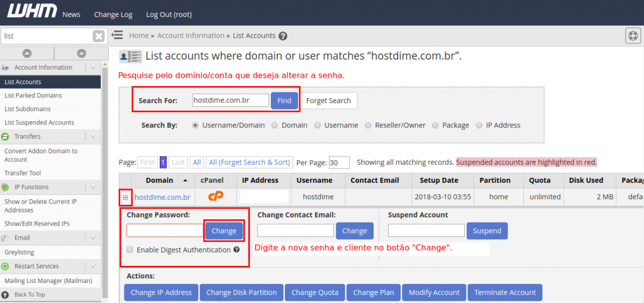Select the Reseller/Owner search option
The height and width of the screenshot is (303, 644).
(368, 125)
